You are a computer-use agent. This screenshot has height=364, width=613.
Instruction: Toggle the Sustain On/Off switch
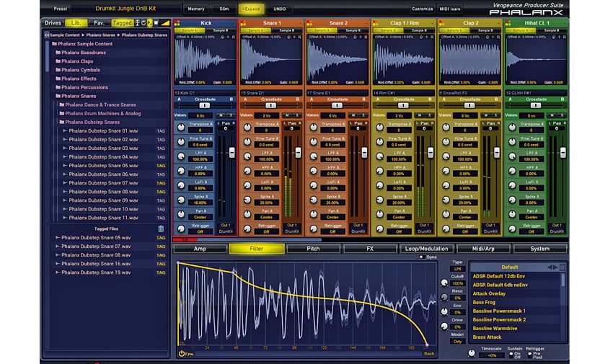click(x=511, y=355)
